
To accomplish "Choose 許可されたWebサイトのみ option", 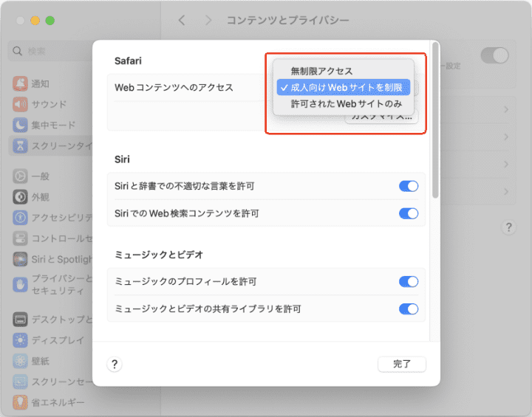I will (x=344, y=104).
